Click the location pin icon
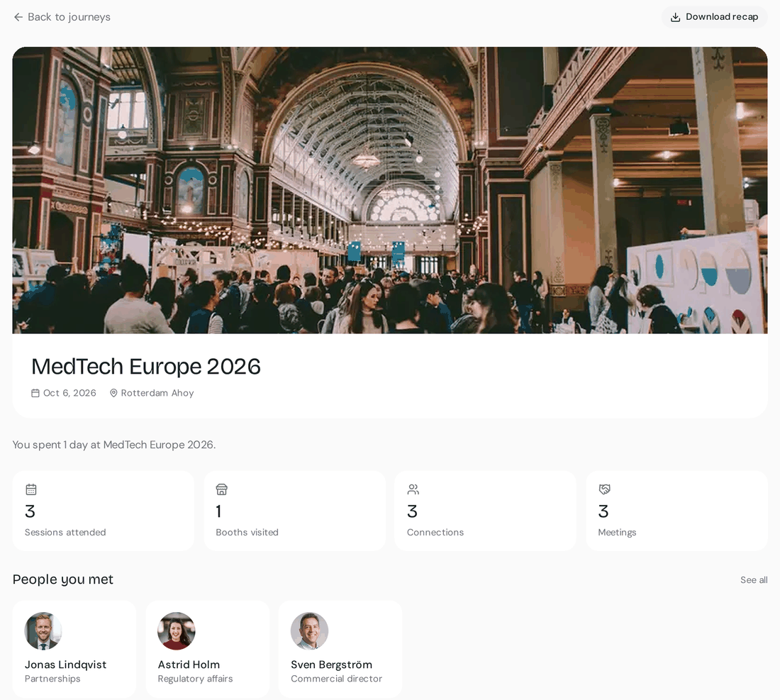780x700 pixels. point(113,393)
